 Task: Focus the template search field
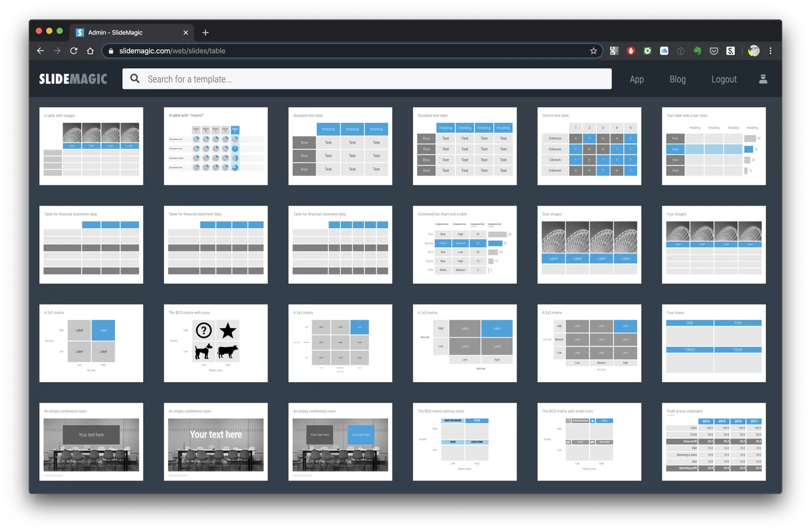pyautogui.click(x=367, y=79)
